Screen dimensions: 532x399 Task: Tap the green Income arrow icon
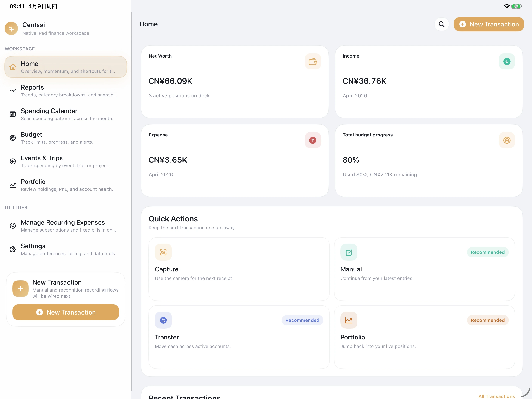pyautogui.click(x=506, y=61)
